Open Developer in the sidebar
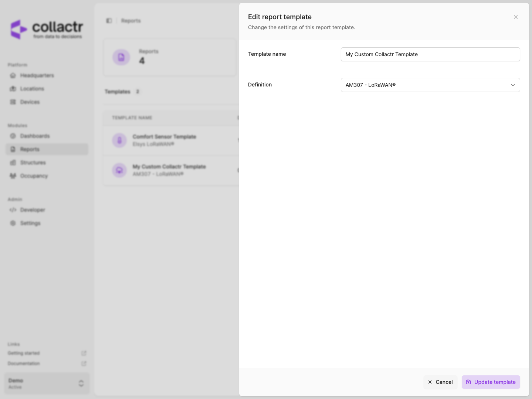 47,210
